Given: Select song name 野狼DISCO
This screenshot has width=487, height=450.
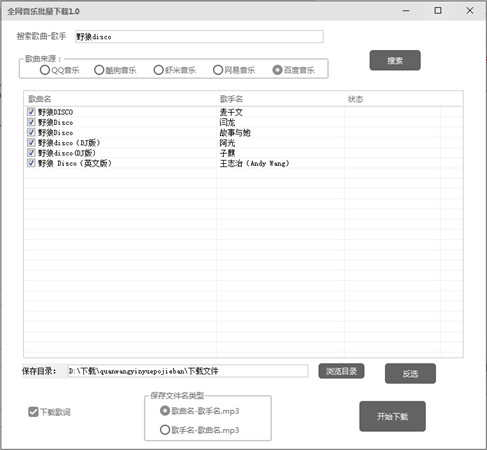Looking at the screenshot, I should pos(55,112).
